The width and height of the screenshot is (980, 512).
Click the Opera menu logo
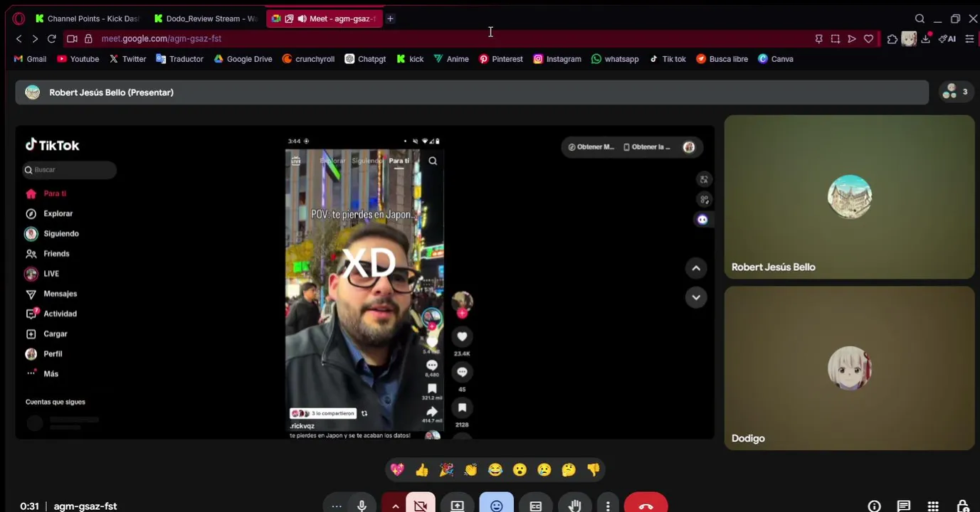[19, 18]
